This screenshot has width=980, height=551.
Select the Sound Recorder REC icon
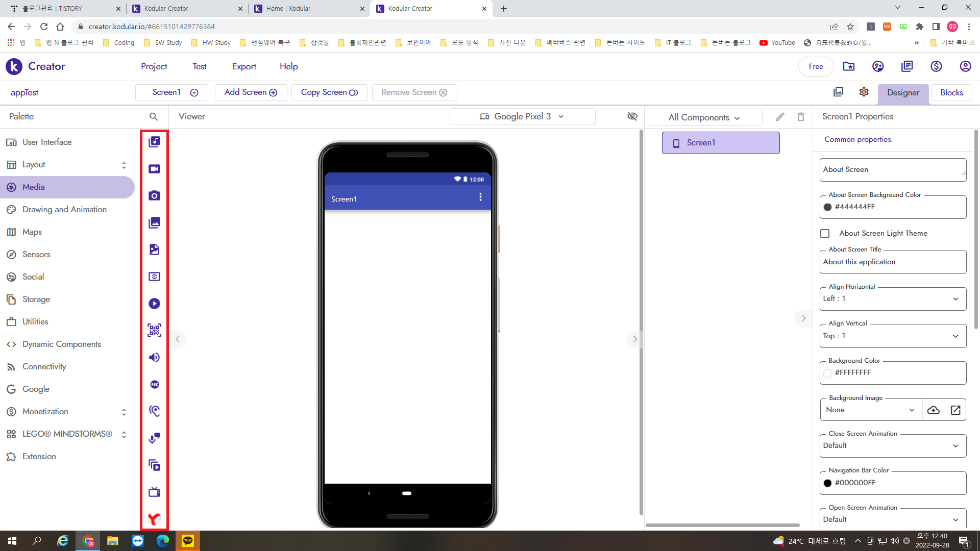click(x=154, y=385)
